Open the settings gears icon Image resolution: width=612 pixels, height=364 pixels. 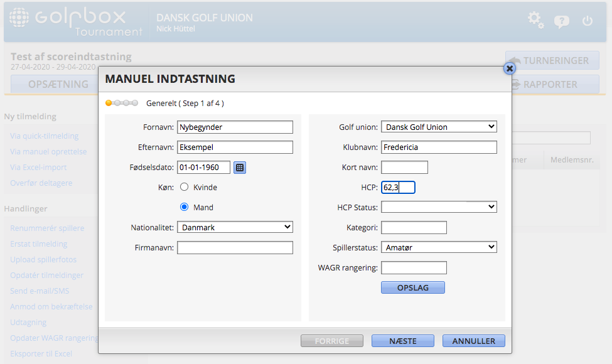(535, 20)
